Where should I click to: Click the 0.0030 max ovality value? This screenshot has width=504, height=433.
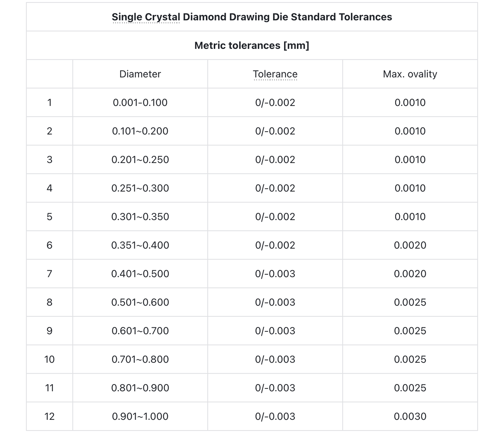(x=410, y=416)
